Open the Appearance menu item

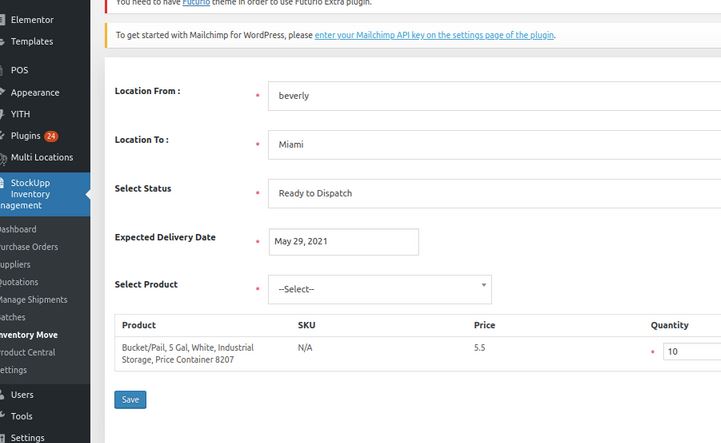coord(35,92)
